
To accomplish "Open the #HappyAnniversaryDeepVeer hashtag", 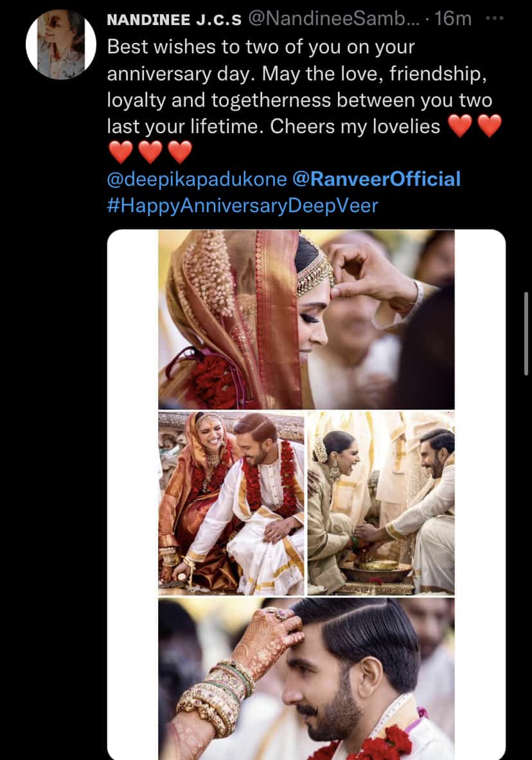I will [x=243, y=206].
